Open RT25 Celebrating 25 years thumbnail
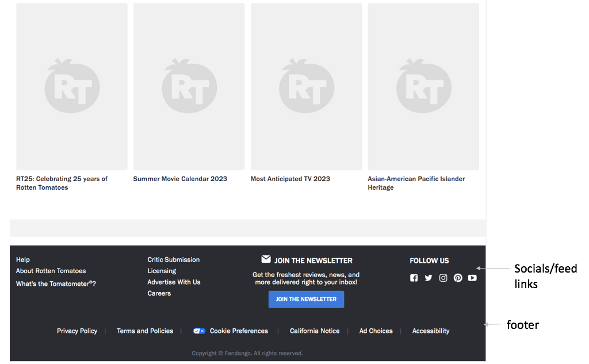The image size is (589, 364). coord(72,87)
